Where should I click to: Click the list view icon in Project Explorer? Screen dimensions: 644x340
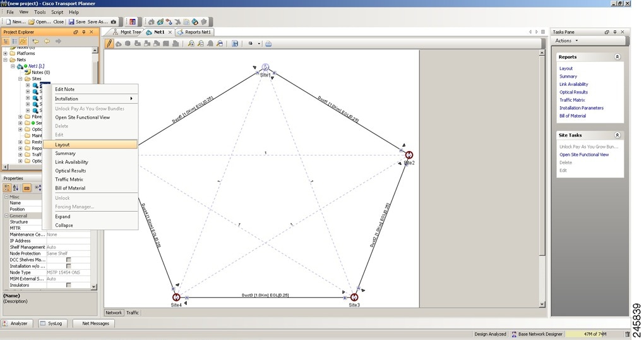(x=15, y=41)
